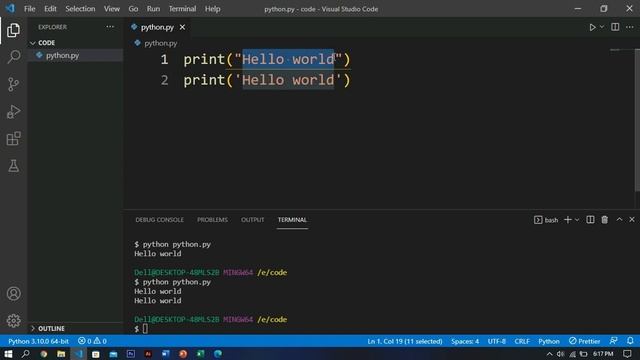640x360 pixels.
Task: Open the View menu
Action: tap(111, 9)
